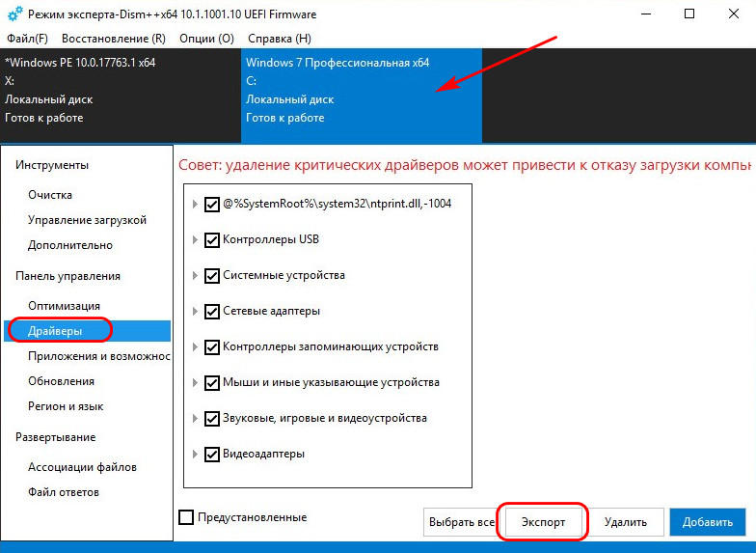The image size is (756, 553).
Task: Expand Контроллеры запоминающих устройств group
Action: [195, 347]
